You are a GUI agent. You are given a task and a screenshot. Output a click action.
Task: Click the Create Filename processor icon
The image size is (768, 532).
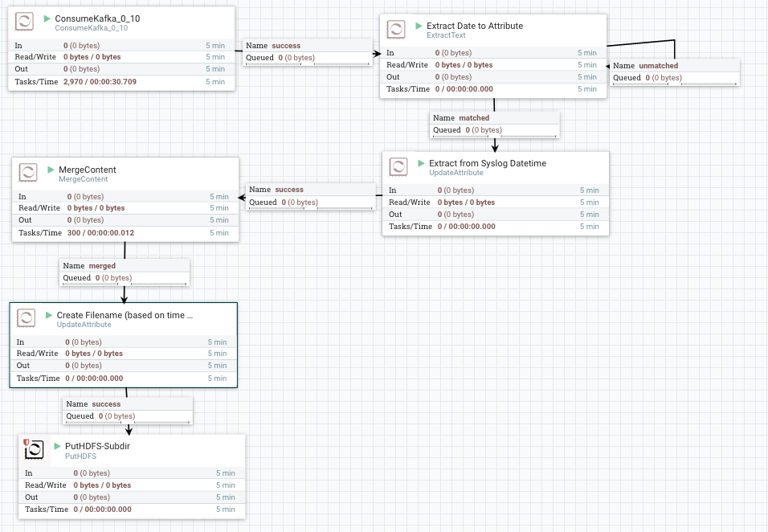pyautogui.click(x=27, y=317)
